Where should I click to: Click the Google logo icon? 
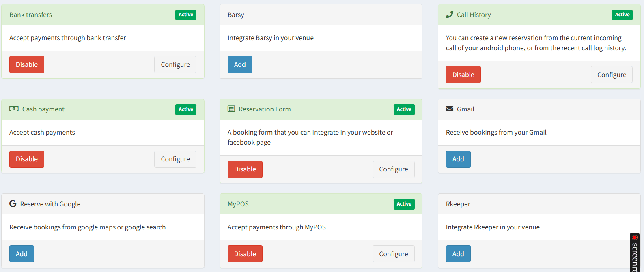click(13, 204)
